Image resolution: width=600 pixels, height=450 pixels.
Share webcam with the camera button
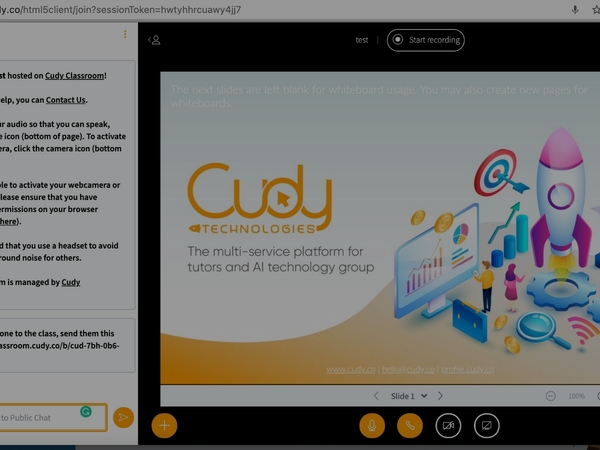[x=448, y=426]
